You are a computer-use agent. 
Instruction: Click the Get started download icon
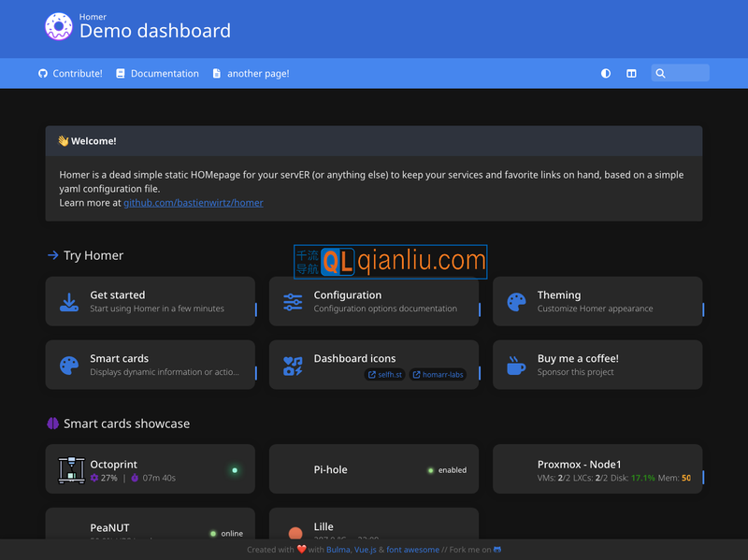pyautogui.click(x=69, y=302)
